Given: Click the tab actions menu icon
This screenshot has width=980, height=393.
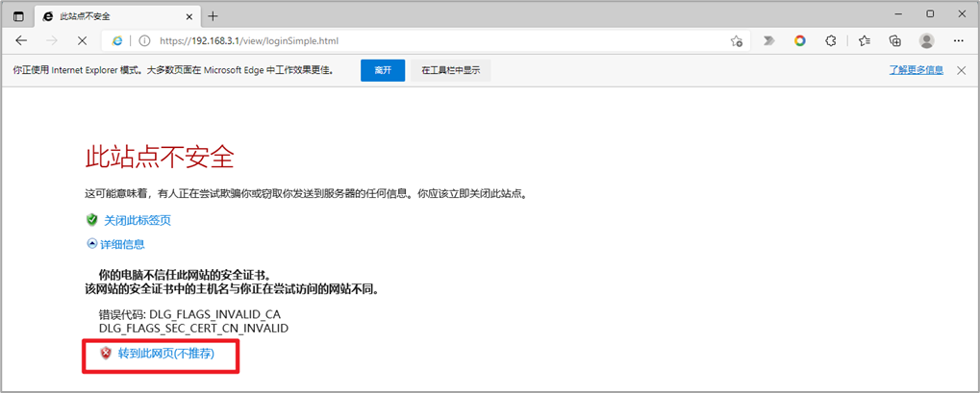Looking at the screenshot, I should click(18, 15).
